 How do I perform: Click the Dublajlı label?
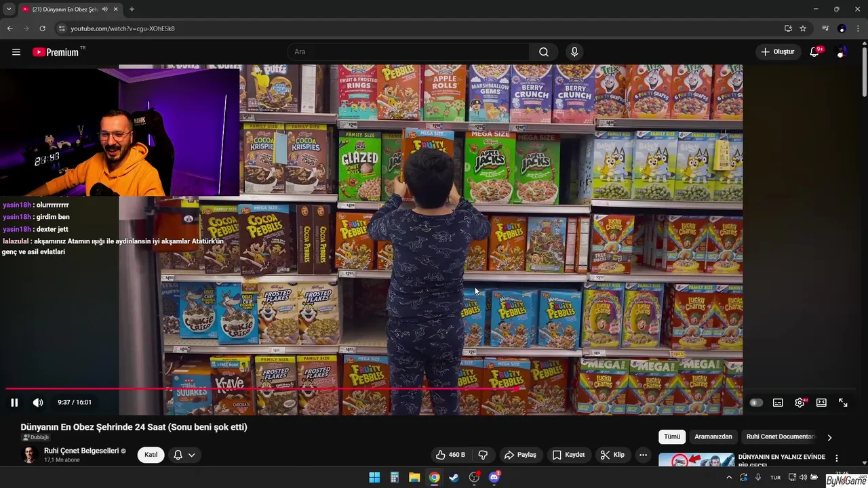[35, 438]
